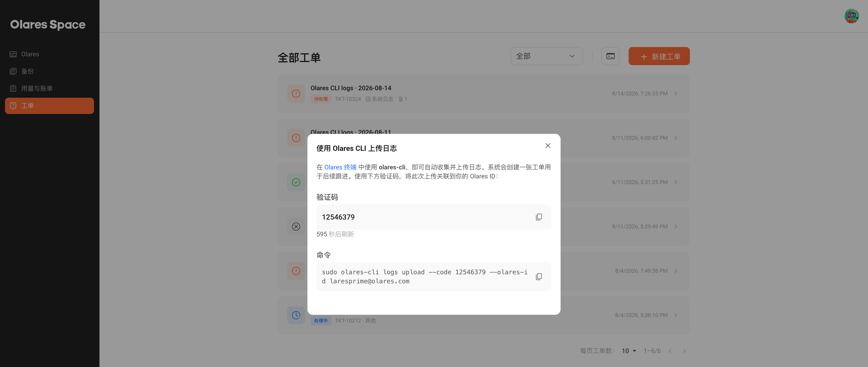
Task: Click the green resolved check icon
Action: (x=296, y=182)
